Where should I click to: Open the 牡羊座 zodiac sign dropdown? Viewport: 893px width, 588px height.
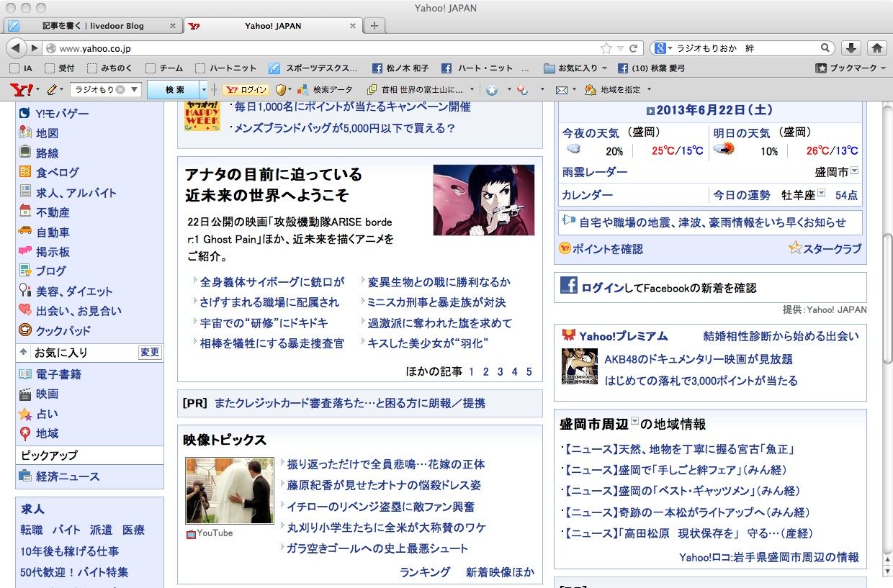(x=821, y=194)
